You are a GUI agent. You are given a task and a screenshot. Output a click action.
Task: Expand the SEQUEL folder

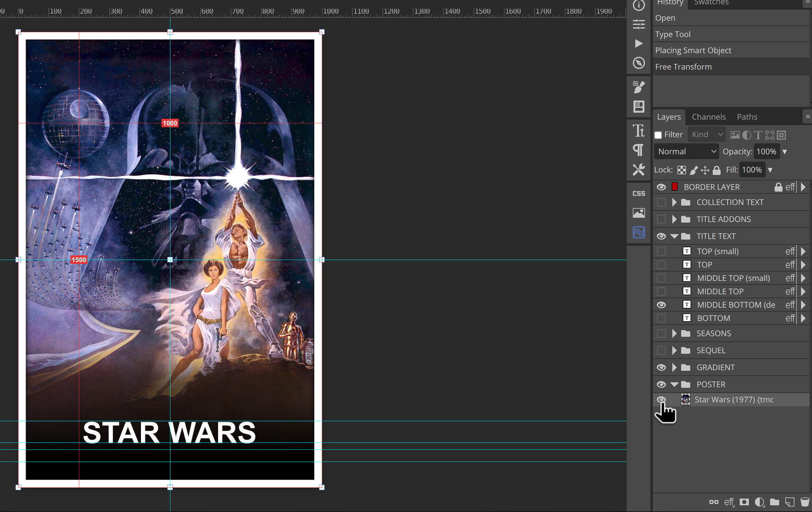(x=674, y=350)
